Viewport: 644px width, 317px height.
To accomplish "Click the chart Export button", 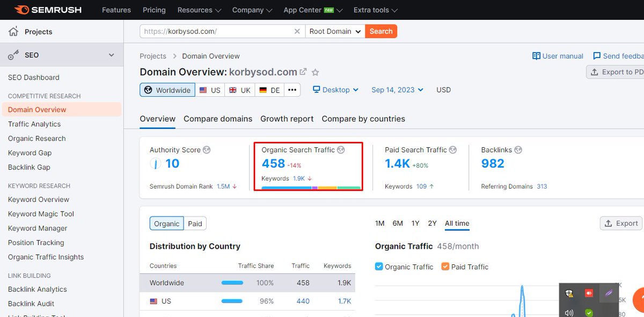I will click(x=621, y=224).
